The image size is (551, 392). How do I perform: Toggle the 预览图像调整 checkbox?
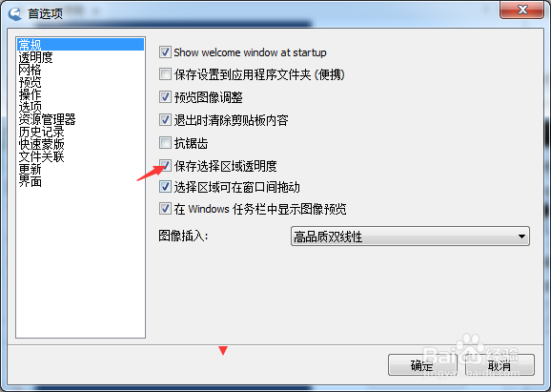coord(165,96)
